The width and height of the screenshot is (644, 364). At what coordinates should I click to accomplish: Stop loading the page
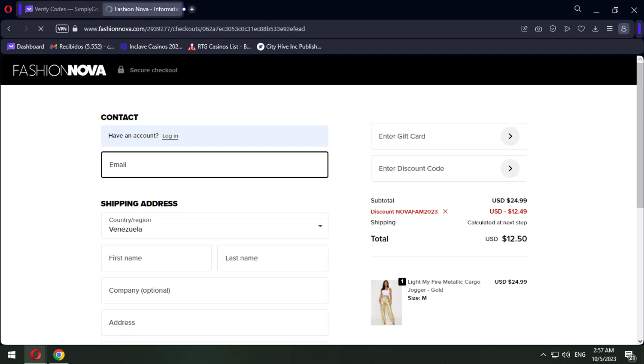point(41,29)
